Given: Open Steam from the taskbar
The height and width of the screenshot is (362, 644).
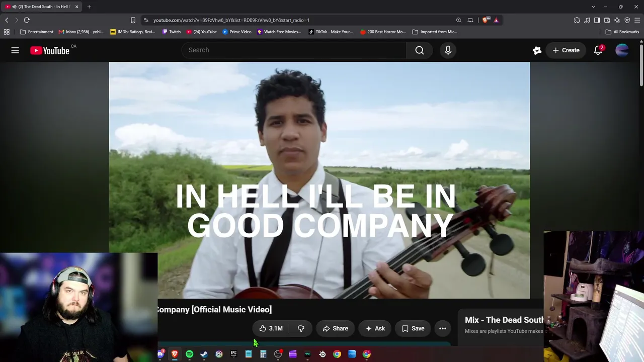Looking at the screenshot, I should point(204,354).
